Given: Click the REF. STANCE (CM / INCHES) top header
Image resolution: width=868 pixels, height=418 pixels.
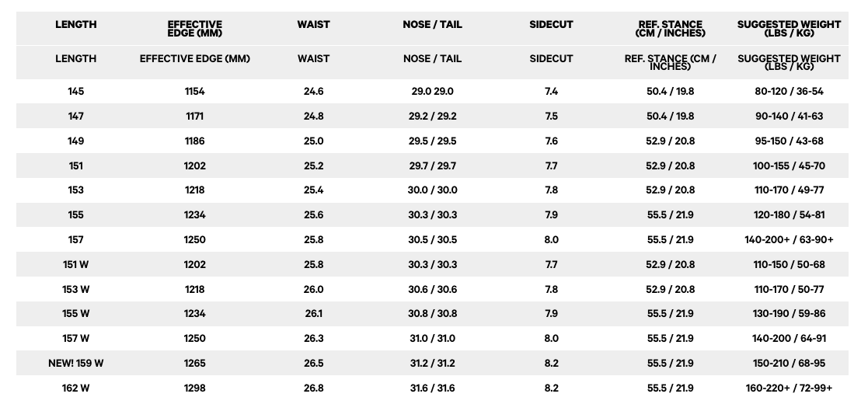Looking at the screenshot, I should (671, 28).
